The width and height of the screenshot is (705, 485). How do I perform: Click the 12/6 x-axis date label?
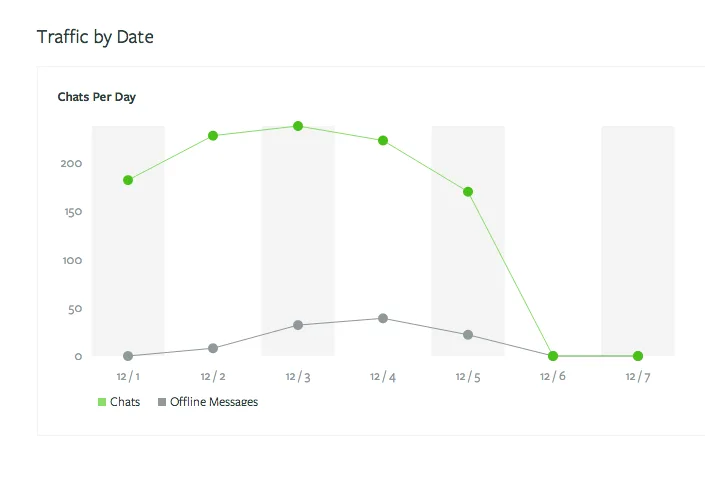point(553,376)
